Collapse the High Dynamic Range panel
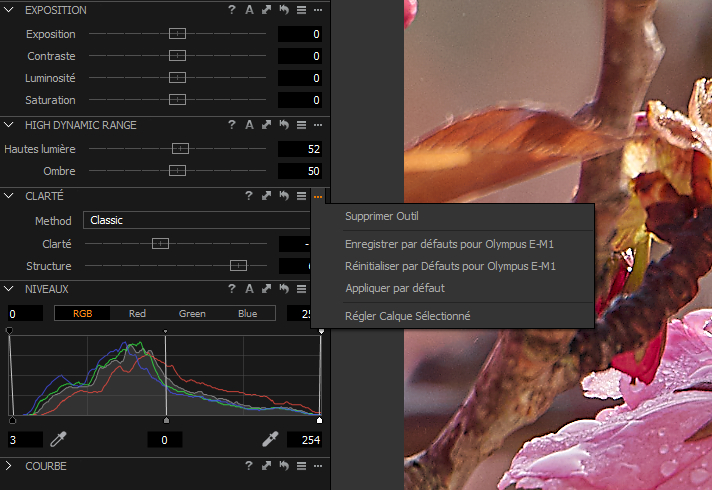The width and height of the screenshot is (712, 490). coord(9,124)
